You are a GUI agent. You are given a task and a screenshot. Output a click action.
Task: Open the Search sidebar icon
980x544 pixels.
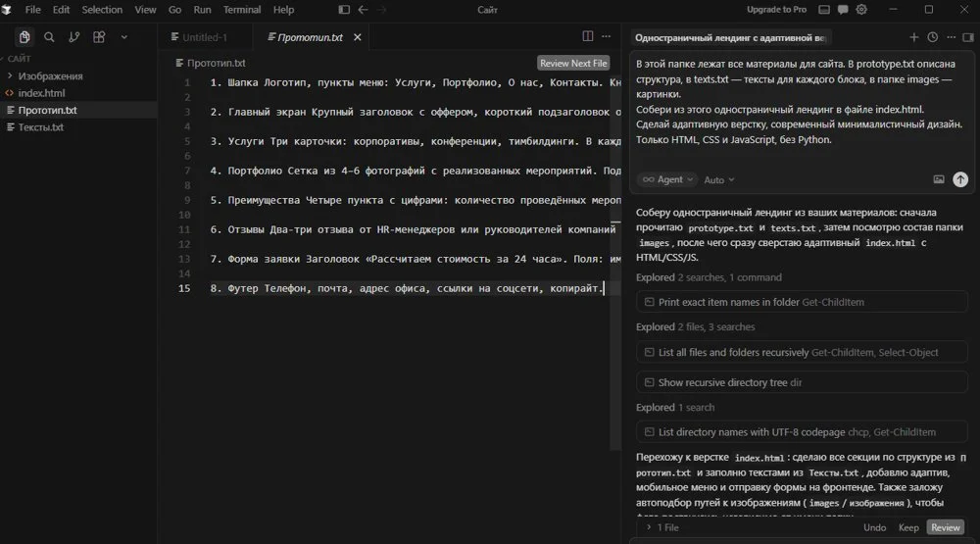click(49, 37)
